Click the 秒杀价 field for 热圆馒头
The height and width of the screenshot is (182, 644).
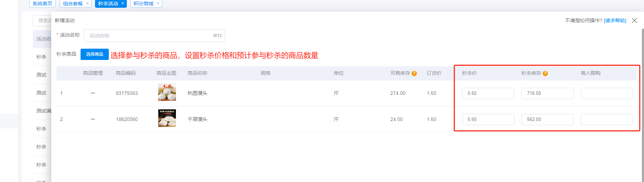tap(488, 93)
